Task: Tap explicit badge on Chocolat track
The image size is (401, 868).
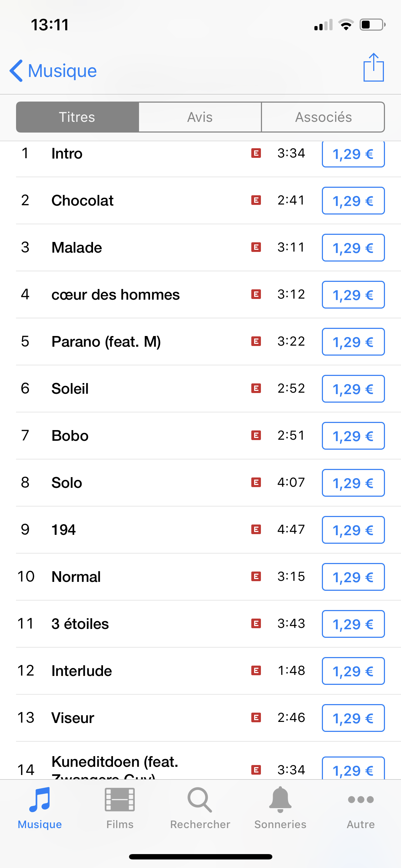Action: 256,200
